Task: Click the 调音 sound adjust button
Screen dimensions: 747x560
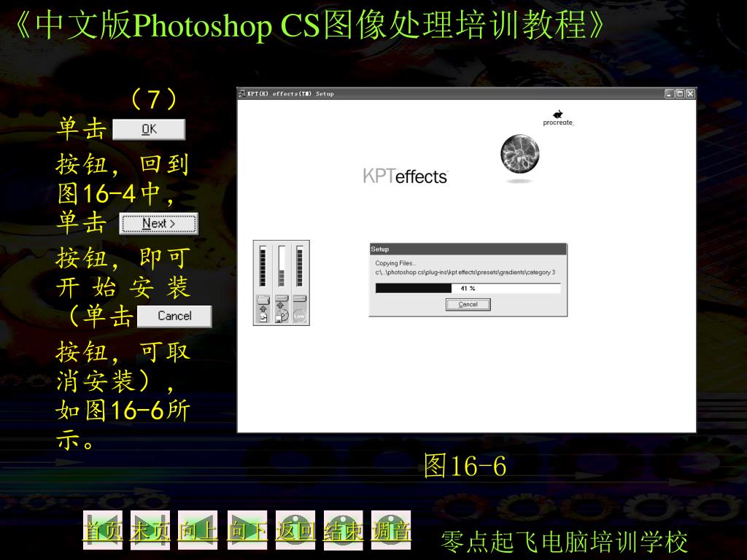Action: point(391,531)
